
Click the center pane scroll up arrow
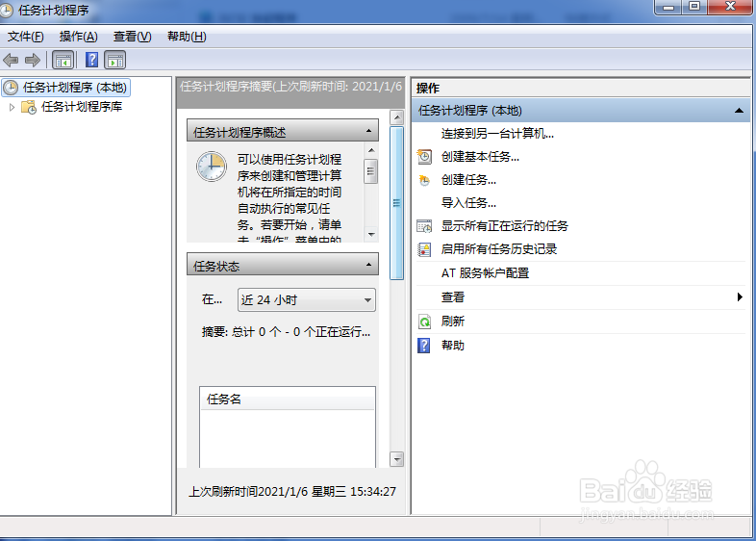point(397,117)
